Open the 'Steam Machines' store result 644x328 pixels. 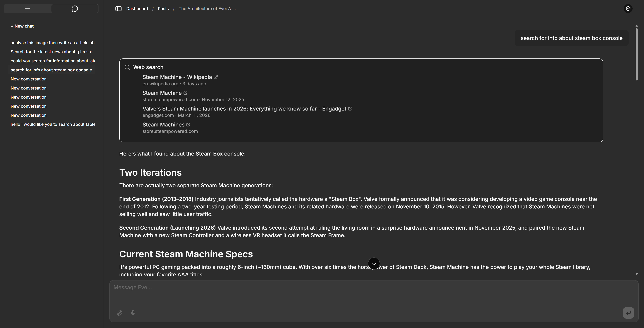[163, 125]
